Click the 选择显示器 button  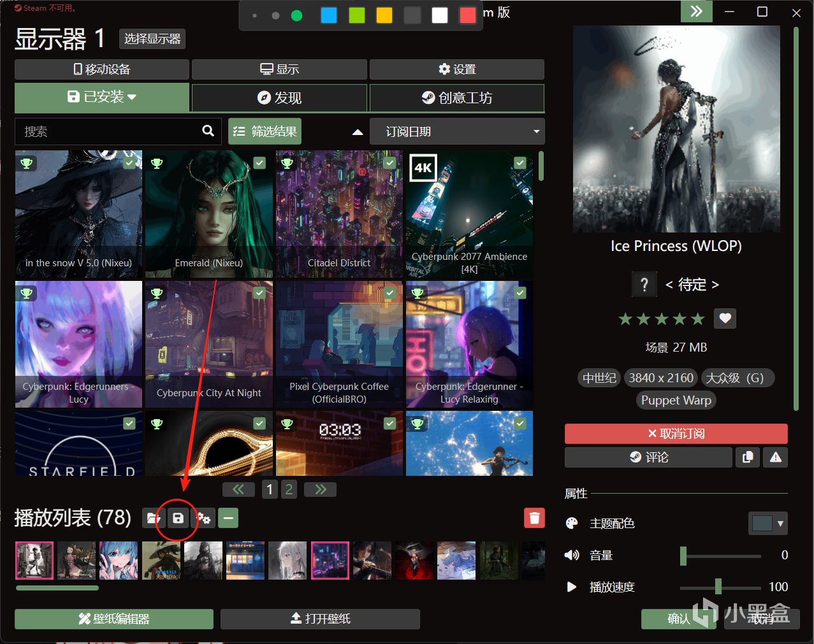(x=152, y=39)
